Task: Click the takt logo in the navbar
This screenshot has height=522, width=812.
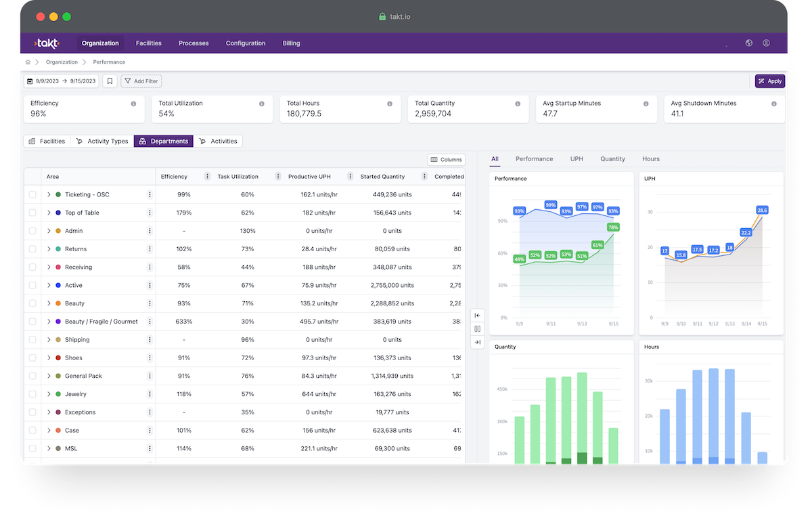Action: [46, 43]
